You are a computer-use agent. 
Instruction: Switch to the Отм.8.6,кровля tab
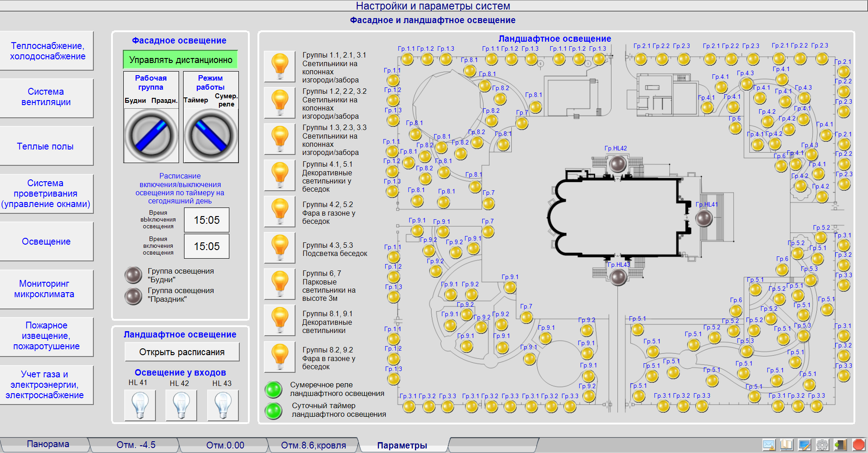click(313, 445)
